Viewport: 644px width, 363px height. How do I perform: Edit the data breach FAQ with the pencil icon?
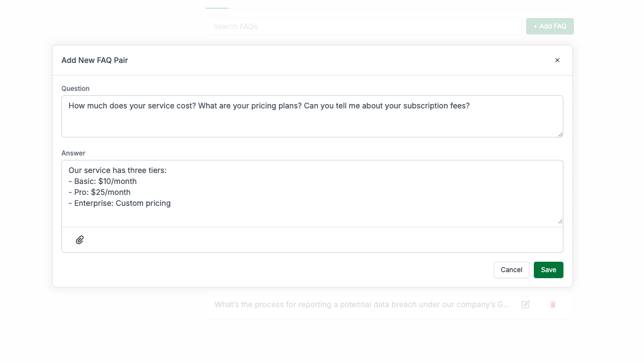[x=525, y=304]
